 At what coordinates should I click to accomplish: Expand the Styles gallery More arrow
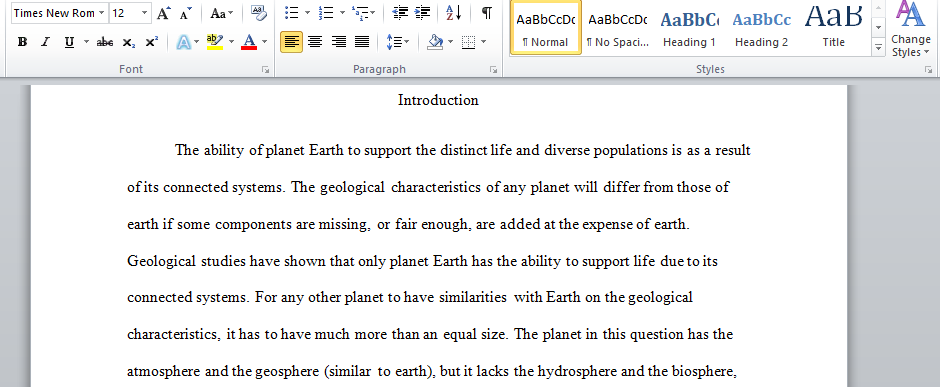click(879, 47)
